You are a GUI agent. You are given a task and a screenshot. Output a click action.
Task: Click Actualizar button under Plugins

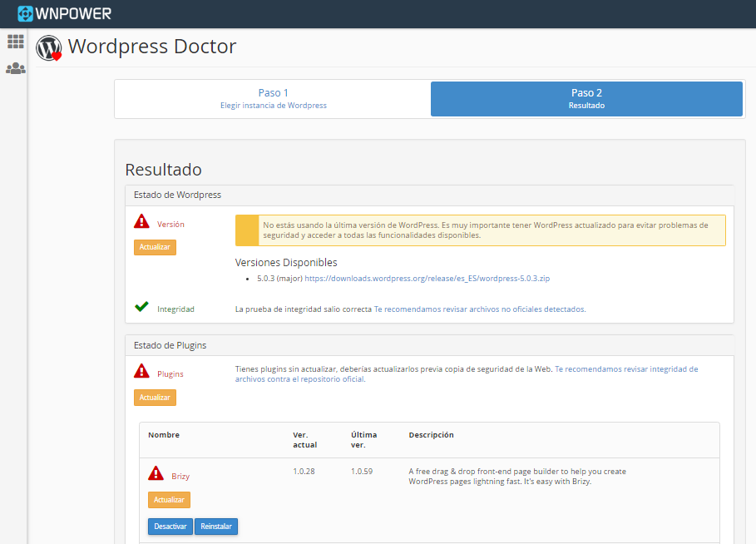pyautogui.click(x=155, y=398)
